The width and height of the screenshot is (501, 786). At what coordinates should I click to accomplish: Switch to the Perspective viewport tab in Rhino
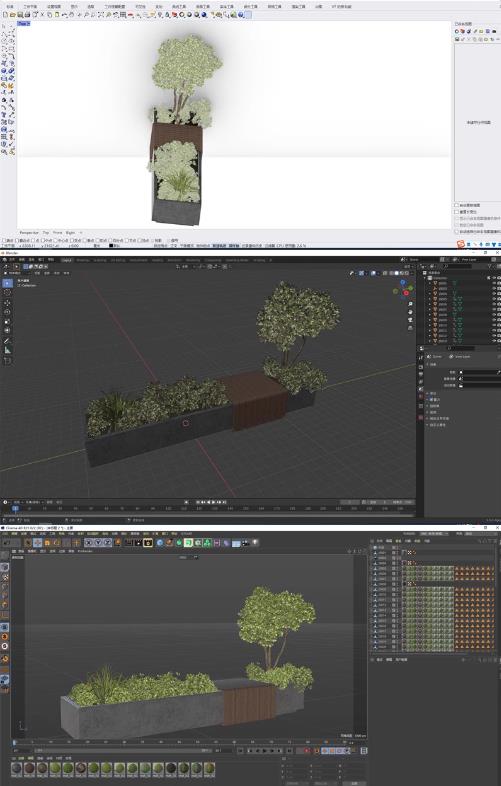tap(29, 233)
